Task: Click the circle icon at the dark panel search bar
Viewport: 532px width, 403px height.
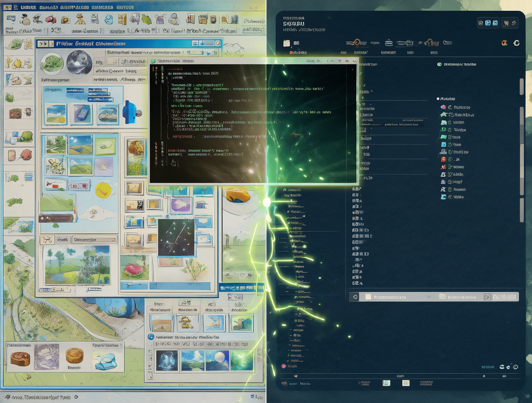Action: (x=355, y=297)
